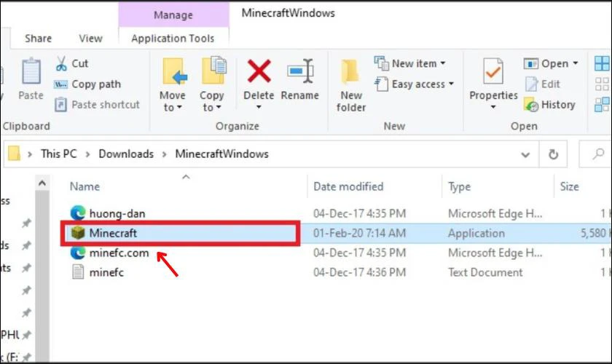
Task: Switch to the View tab
Action: [x=90, y=39]
